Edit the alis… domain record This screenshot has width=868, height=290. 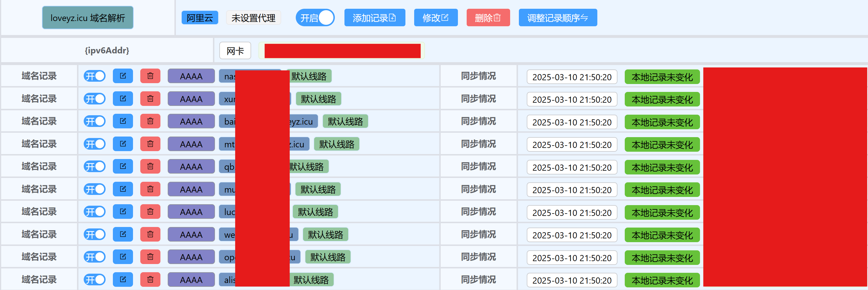123,279
